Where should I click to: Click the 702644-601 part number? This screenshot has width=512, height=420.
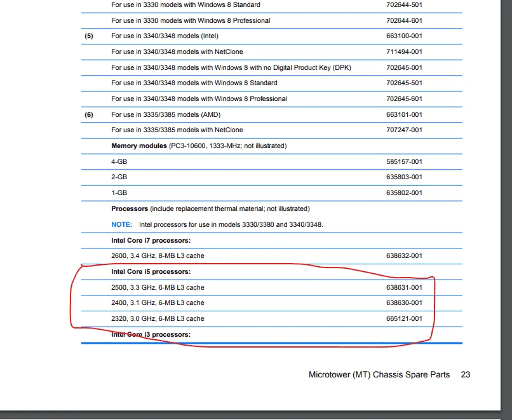point(404,20)
